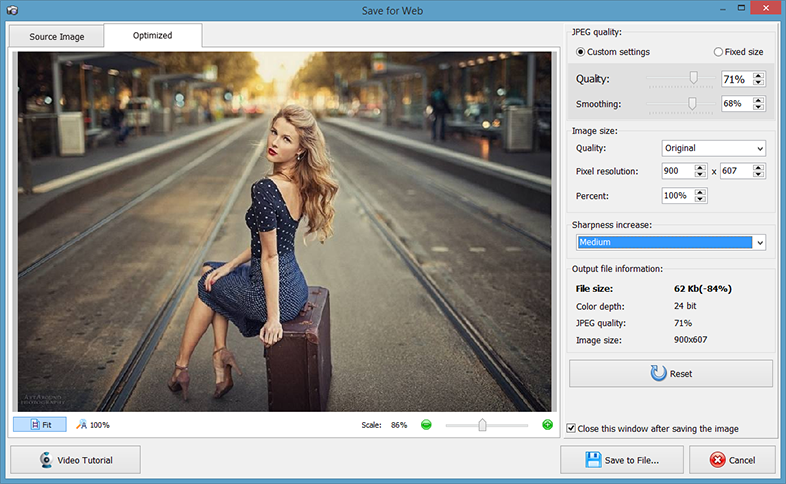Click the Scale 86% value text
Viewport: 786px width, 484px height.
pos(399,425)
